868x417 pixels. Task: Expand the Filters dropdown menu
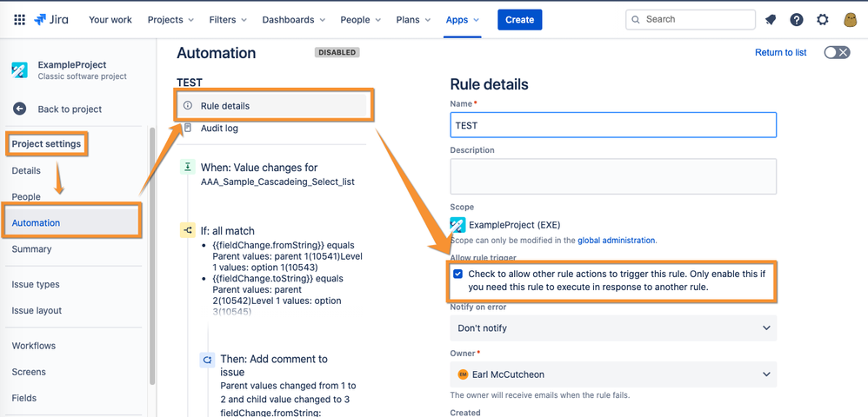228,20
